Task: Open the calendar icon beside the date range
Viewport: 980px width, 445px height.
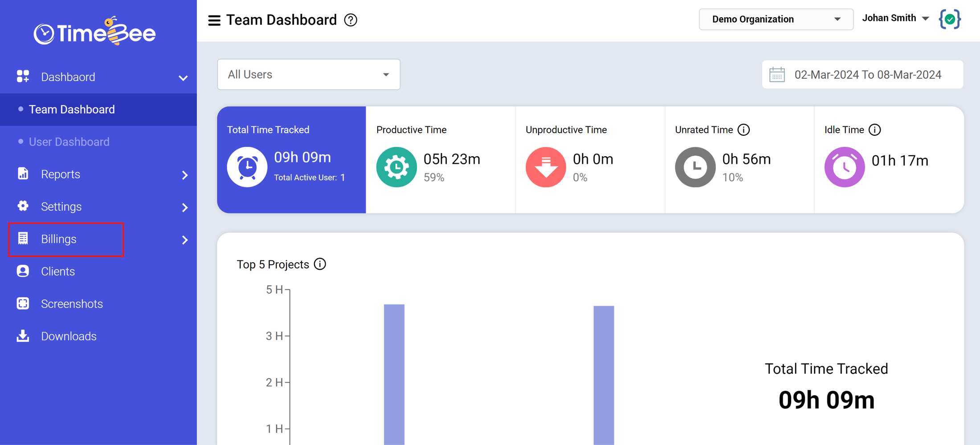Action: pos(777,74)
